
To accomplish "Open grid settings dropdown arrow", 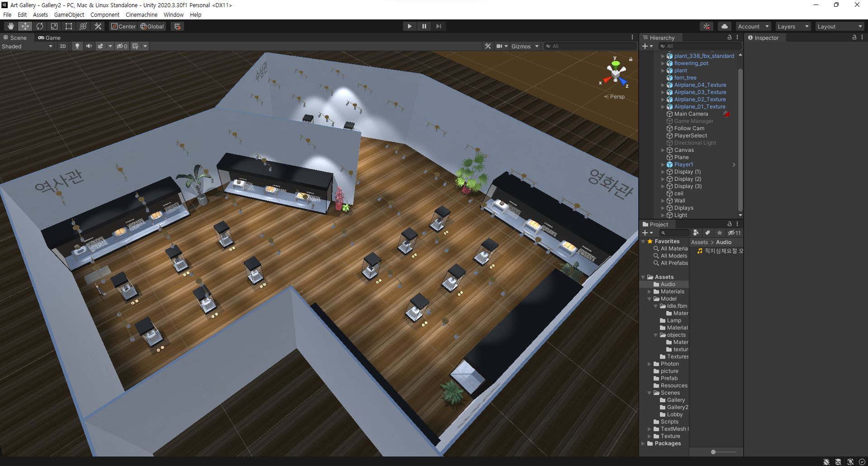I will [x=145, y=46].
